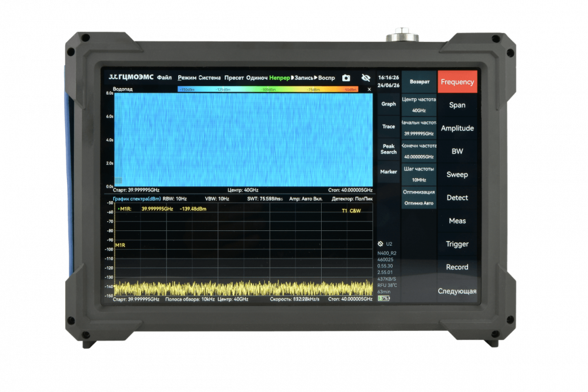
Task: Open the Файл menu
Action: [164, 78]
